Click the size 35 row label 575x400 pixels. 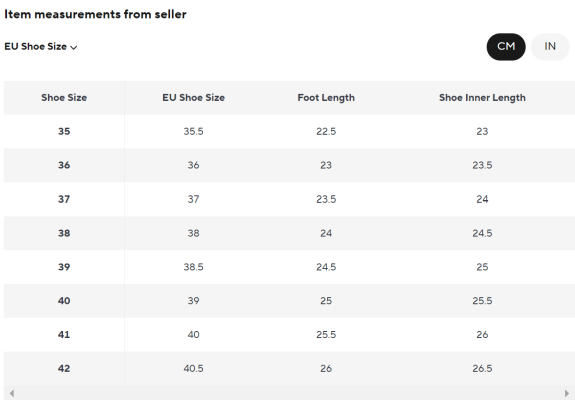point(64,131)
